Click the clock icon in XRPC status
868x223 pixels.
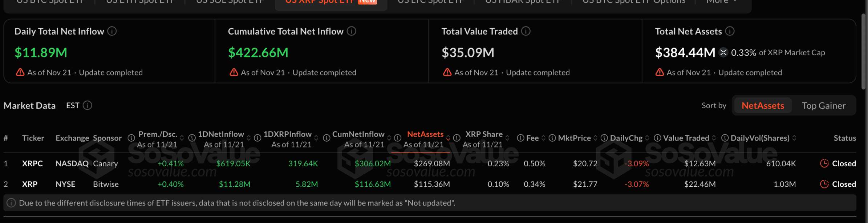pos(824,163)
